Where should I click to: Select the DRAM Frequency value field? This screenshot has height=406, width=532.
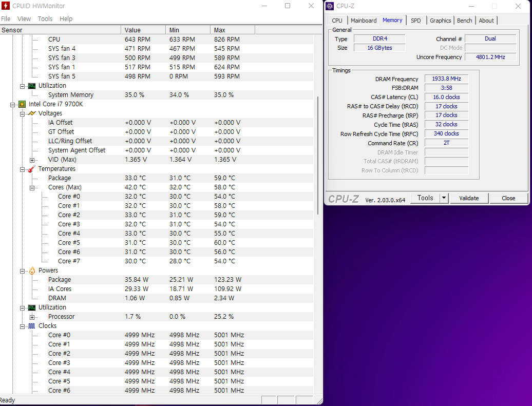click(x=446, y=79)
